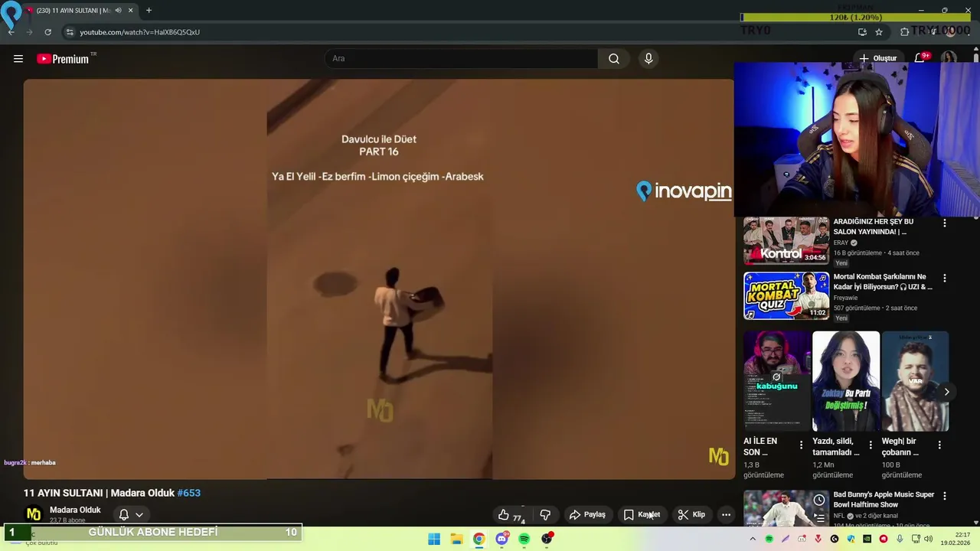Open OBS Studio from taskbar
This screenshot has width=980, height=551.
(x=547, y=539)
